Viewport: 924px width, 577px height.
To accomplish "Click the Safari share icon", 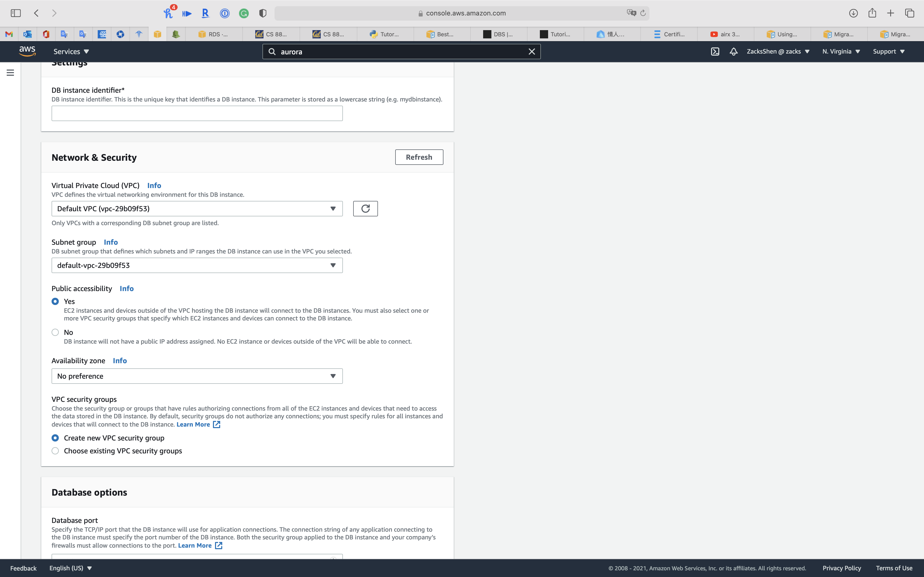I will click(x=872, y=13).
